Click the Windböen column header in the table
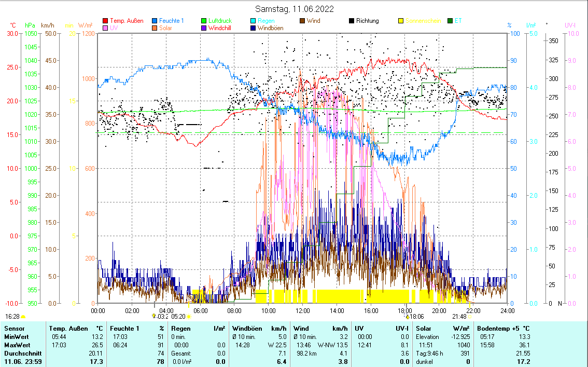The height and width of the screenshot is (367, 588). (247, 329)
